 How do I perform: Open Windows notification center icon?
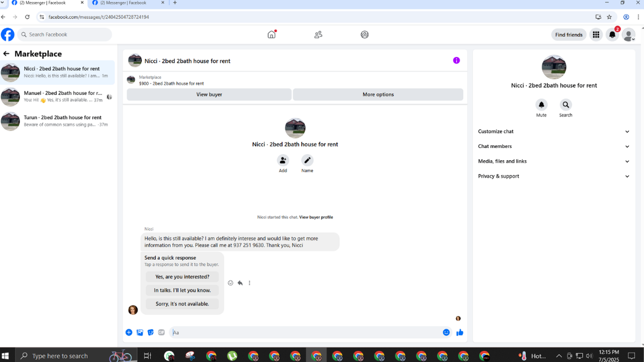click(632, 356)
